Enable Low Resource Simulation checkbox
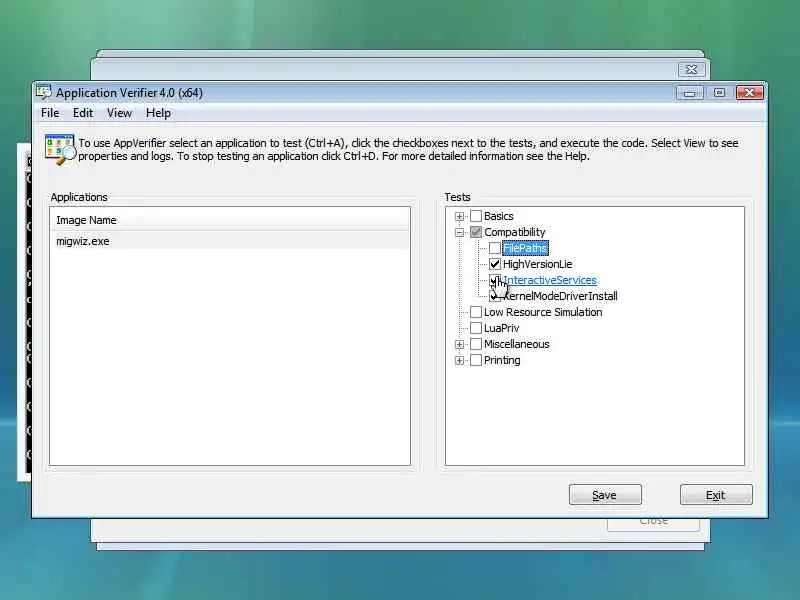Screen dimensions: 800x600 coord(476,312)
